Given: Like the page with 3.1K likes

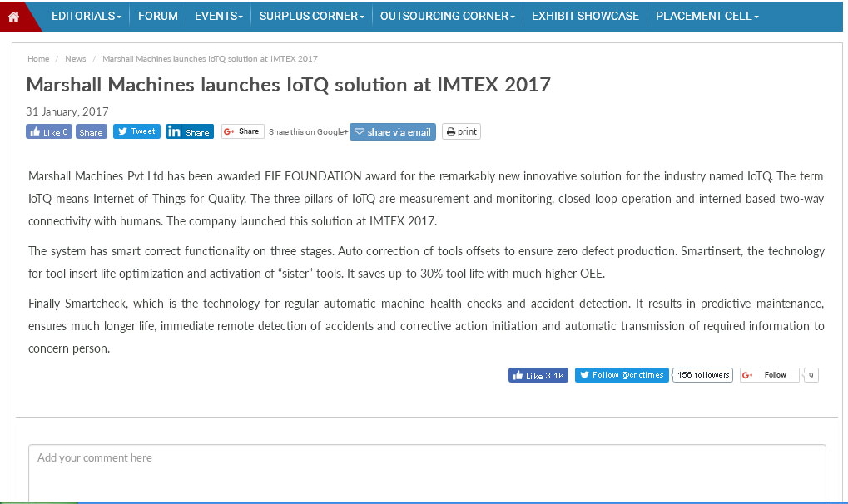Looking at the screenshot, I should pyautogui.click(x=538, y=375).
